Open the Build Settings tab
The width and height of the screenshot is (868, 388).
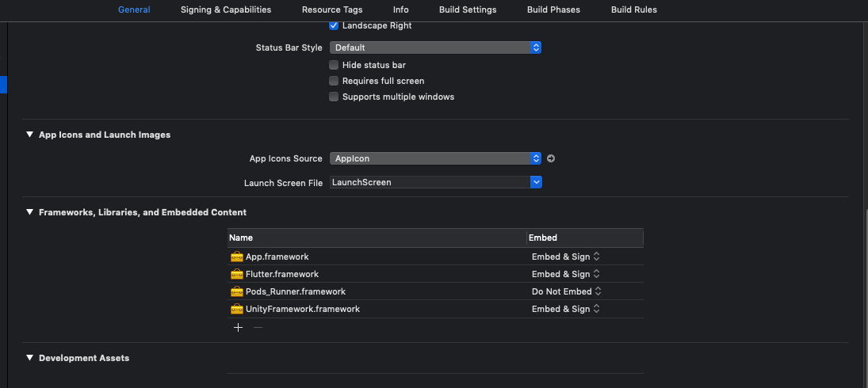(x=468, y=10)
